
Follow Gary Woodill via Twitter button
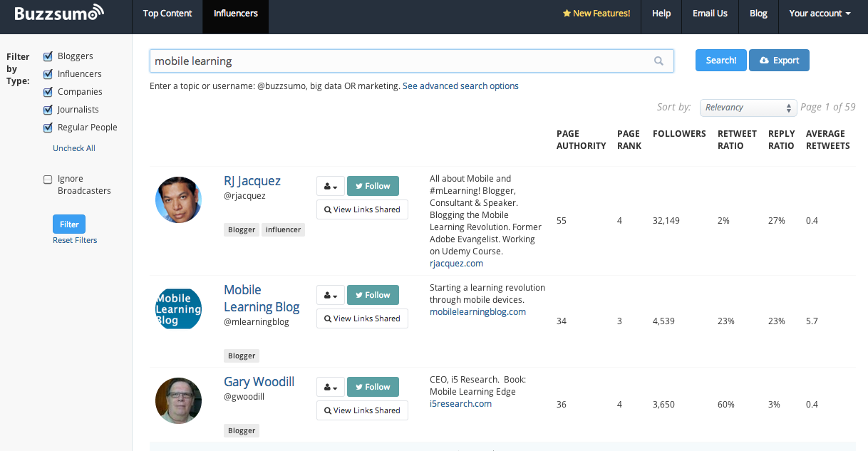[x=373, y=387]
